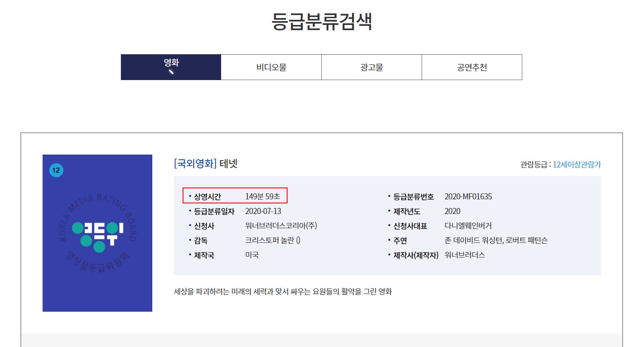Click the [국외영화] category label

pos(195,164)
